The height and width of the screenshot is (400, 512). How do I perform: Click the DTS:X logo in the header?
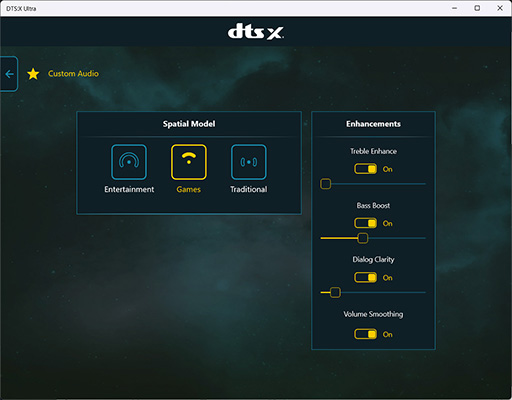(x=256, y=32)
